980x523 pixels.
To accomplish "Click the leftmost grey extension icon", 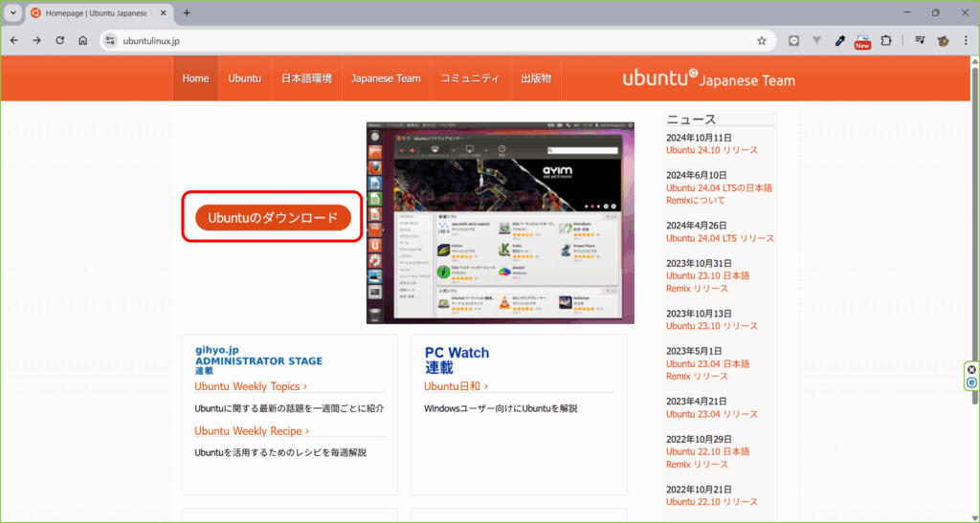I will 793,40.
